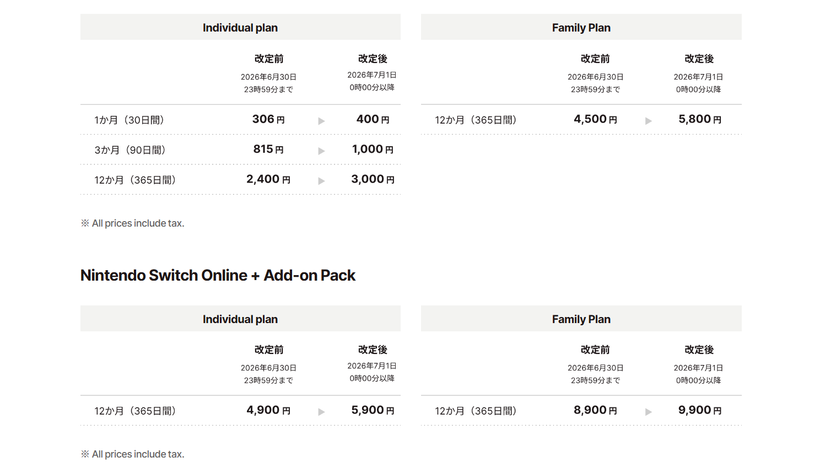This screenshot has width=825, height=472.
Task: Click the 9,900円 Add-on Pack family revised price
Action: click(x=699, y=410)
